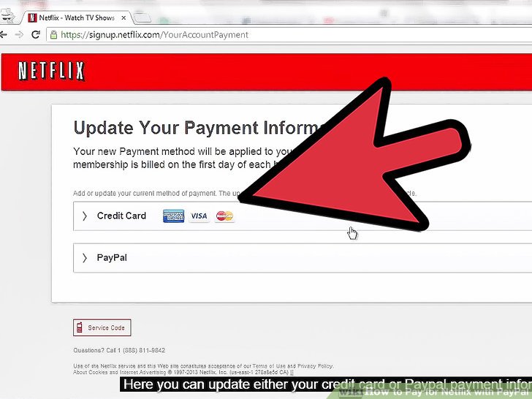The height and width of the screenshot is (399, 532).
Task: Go back with browser back arrow
Action: [4, 34]
